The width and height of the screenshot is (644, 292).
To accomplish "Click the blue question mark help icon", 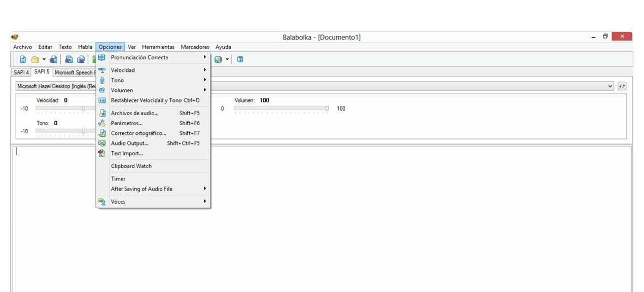I will coord(240,59).
